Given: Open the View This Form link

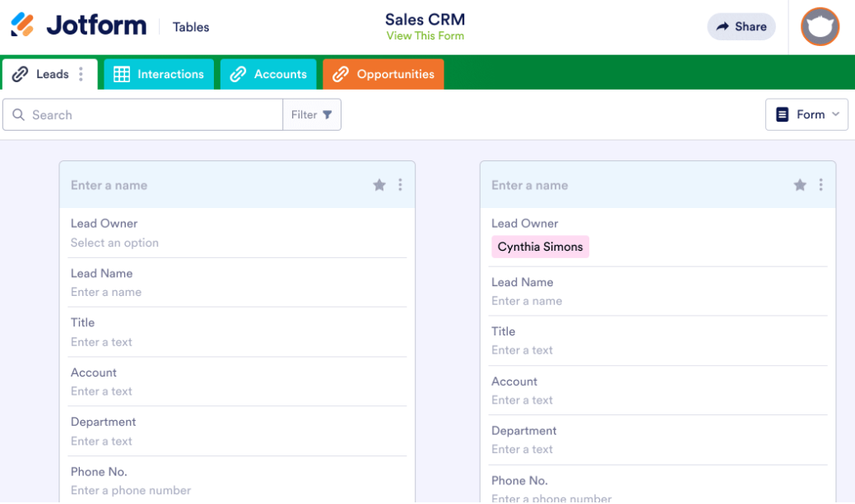Looking at the screenshot, I should (x=425, y=36).
